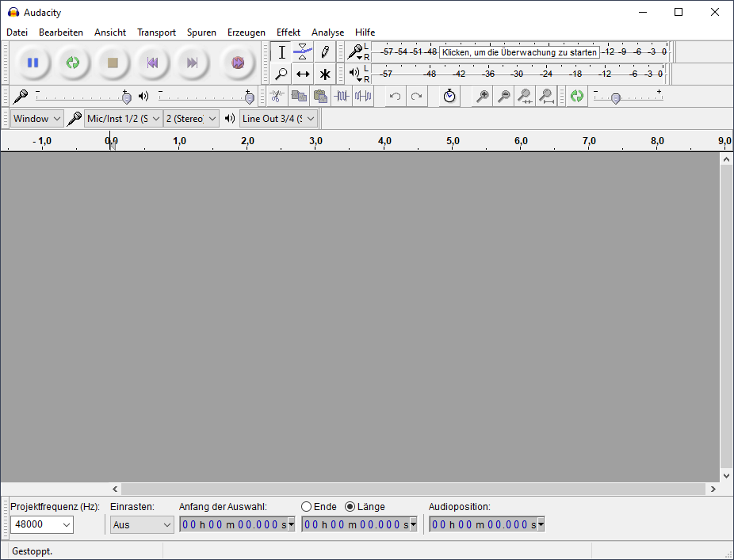Open the Projektfrequenz 48000 dropdown
This screenshot has height=560, width=734.
(42, 524)
